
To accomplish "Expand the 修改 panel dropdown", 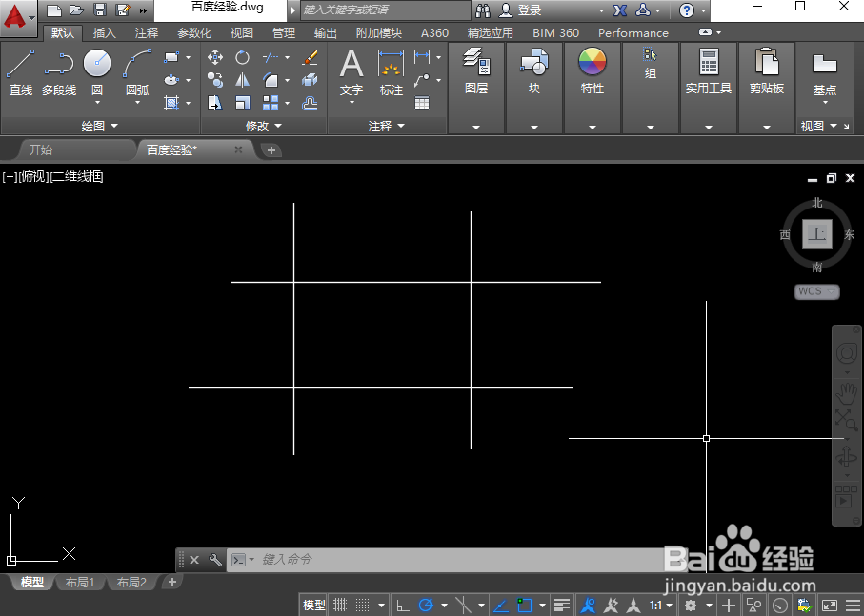I will click(263, 126).
